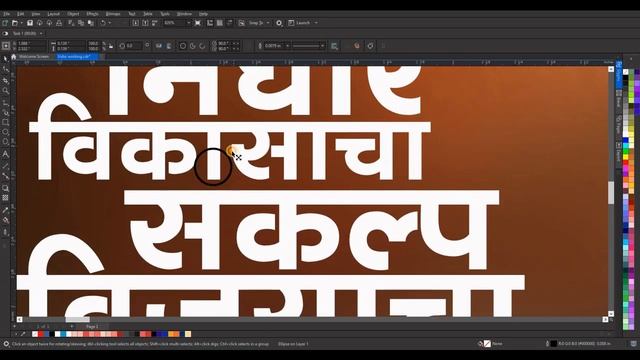Click the Options gear icon in toolbar

pos(279,23)
